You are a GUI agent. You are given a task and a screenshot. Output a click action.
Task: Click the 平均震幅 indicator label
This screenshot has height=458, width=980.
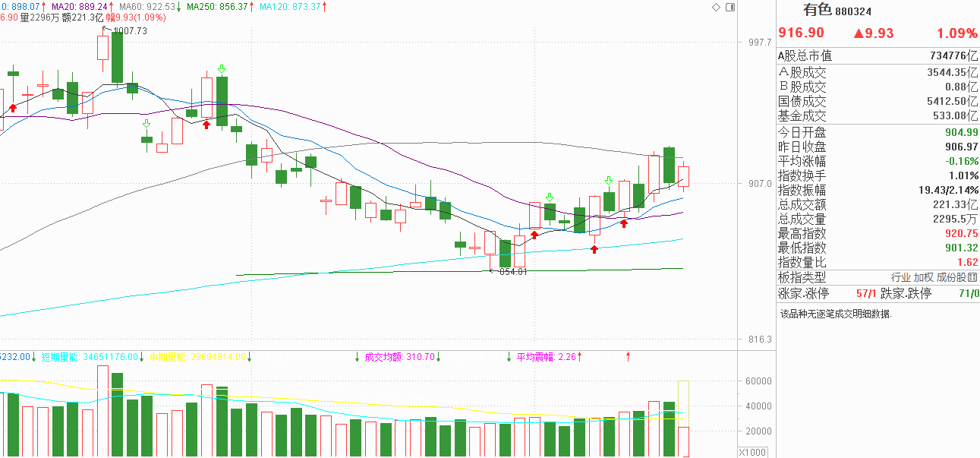click(547, 356)
